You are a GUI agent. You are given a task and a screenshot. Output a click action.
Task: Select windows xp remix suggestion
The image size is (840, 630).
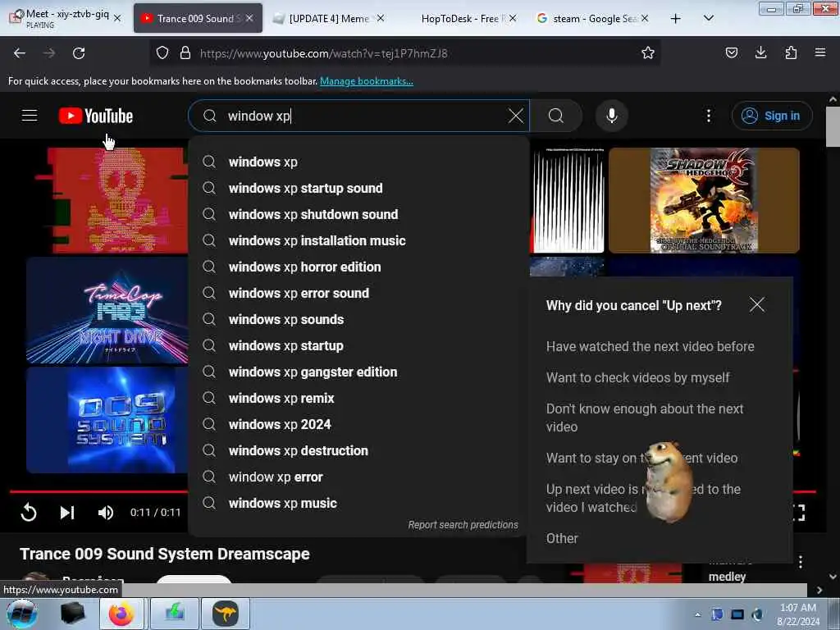(x=359, y=398)
